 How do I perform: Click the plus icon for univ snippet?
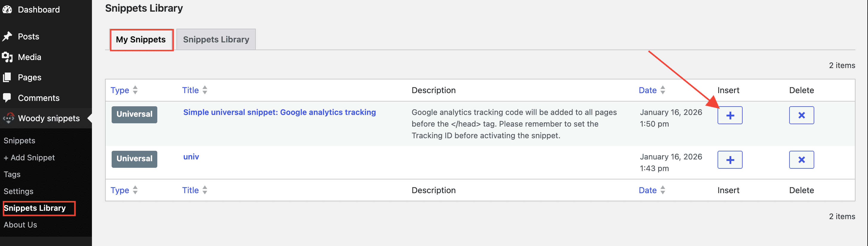pyautogui.click(x=730, y=160)
